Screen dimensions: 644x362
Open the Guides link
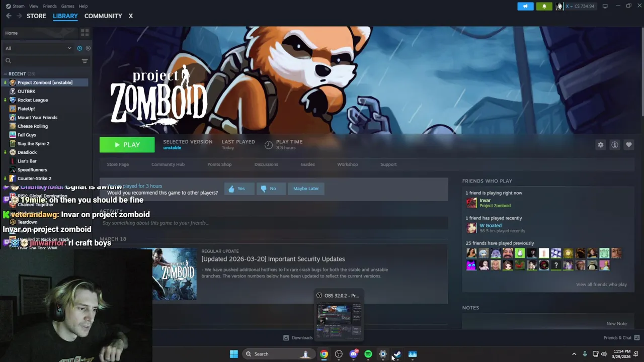pos(307,164)
